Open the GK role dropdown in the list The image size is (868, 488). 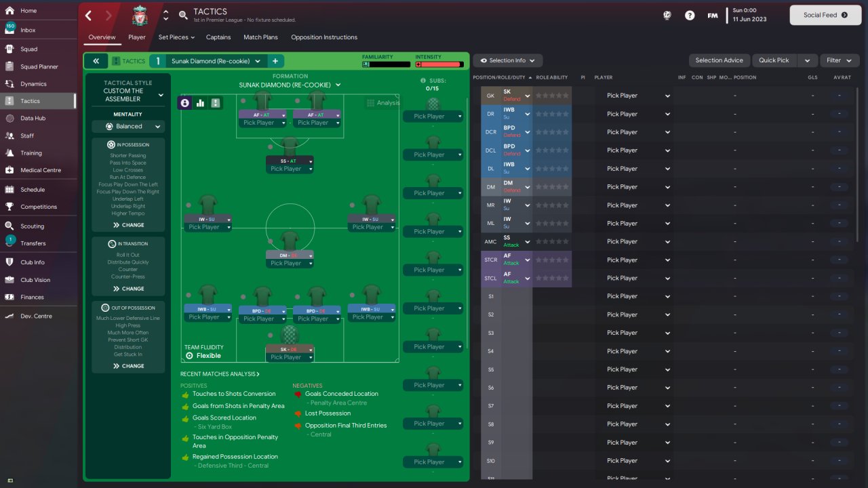pyautogui.click(x=526, y=96)
